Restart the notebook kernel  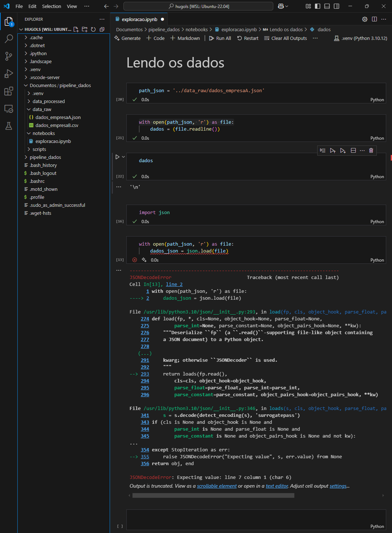[248, 38]
